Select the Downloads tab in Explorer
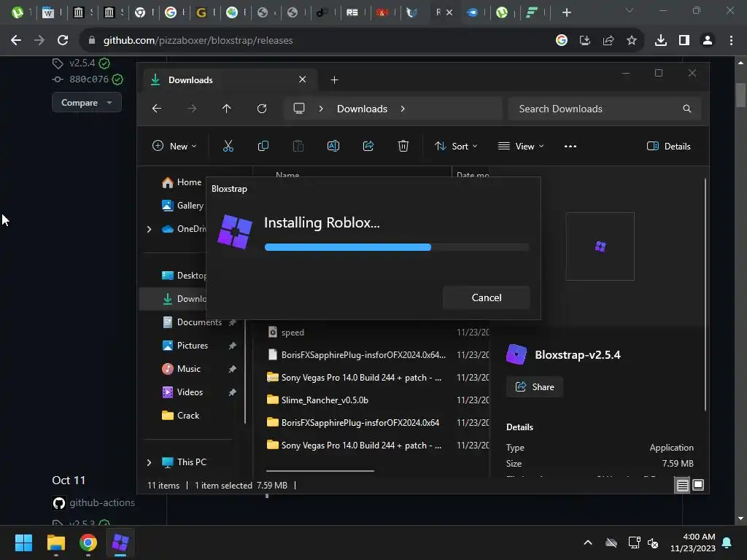 coord(230,80)
